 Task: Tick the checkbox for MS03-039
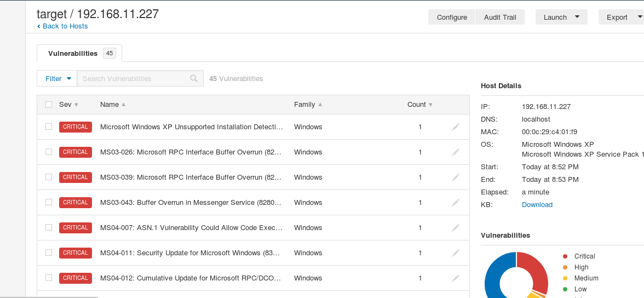point(48,177)
